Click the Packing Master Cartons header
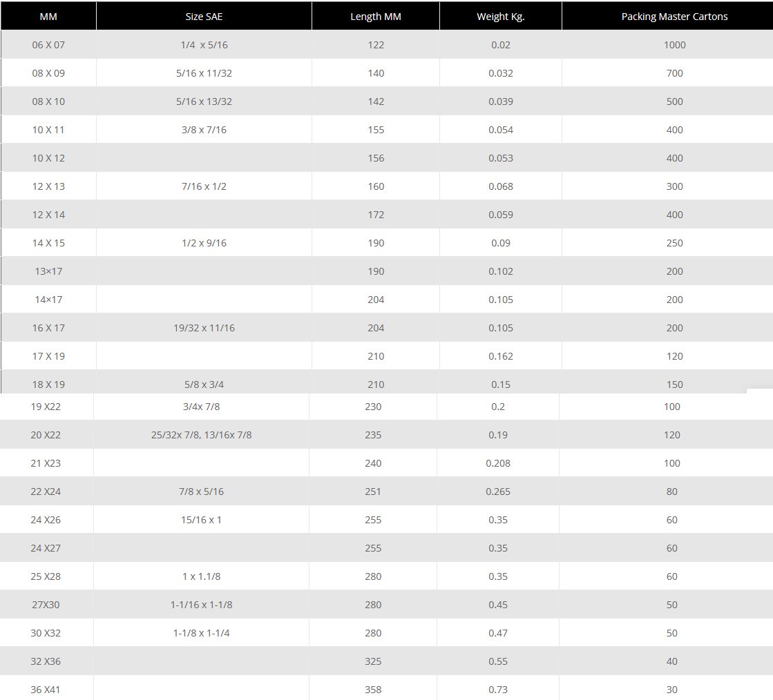The height and width of the screenshot is (700, 773). click(x=674, y=17)
